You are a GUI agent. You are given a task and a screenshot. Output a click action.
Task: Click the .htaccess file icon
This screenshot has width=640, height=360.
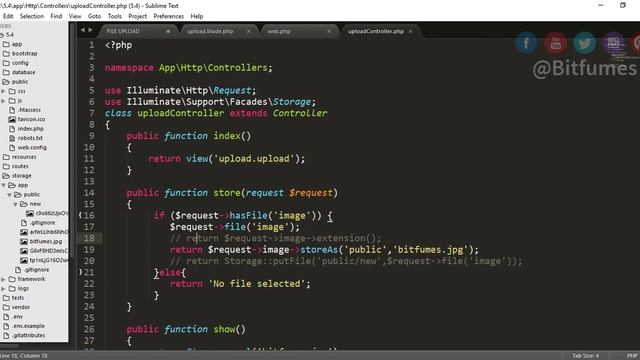point(12,110)
